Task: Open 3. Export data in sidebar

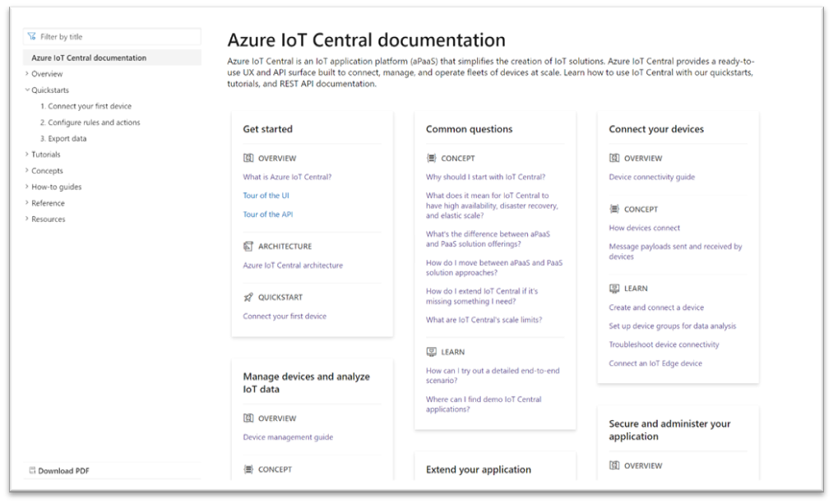Action: coord(63,139)
